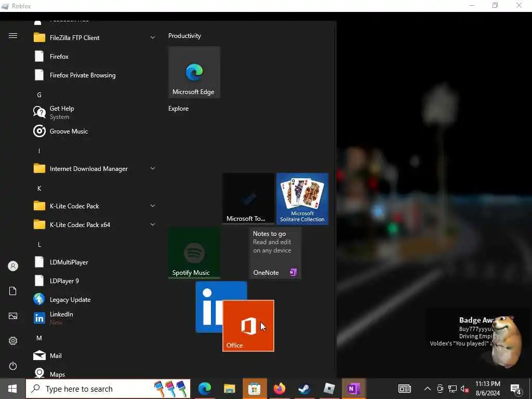
Task: Open Maps from the app list
Action: (x=95, y=373)
